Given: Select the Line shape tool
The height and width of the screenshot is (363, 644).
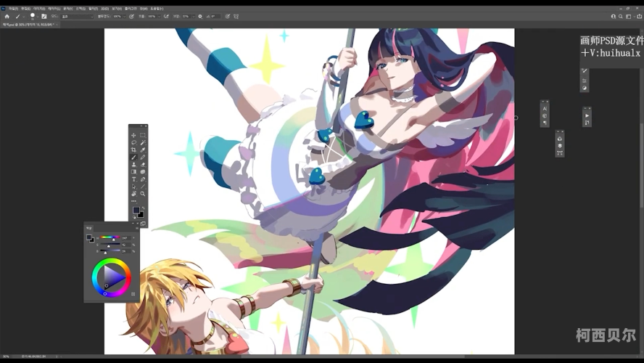Looking at the screenshot, I should point(143,187).
